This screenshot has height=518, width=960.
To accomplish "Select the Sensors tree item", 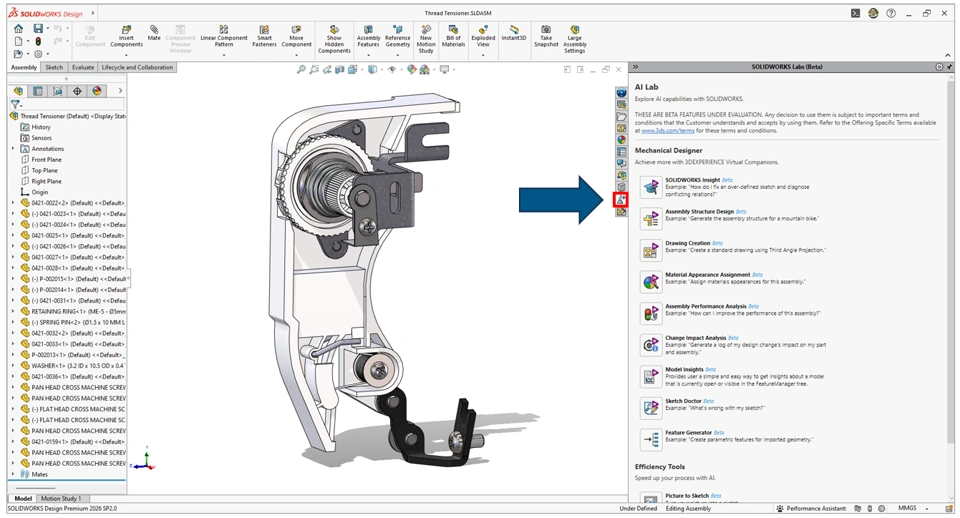I will pyautogui.click(x=41, y=138).
